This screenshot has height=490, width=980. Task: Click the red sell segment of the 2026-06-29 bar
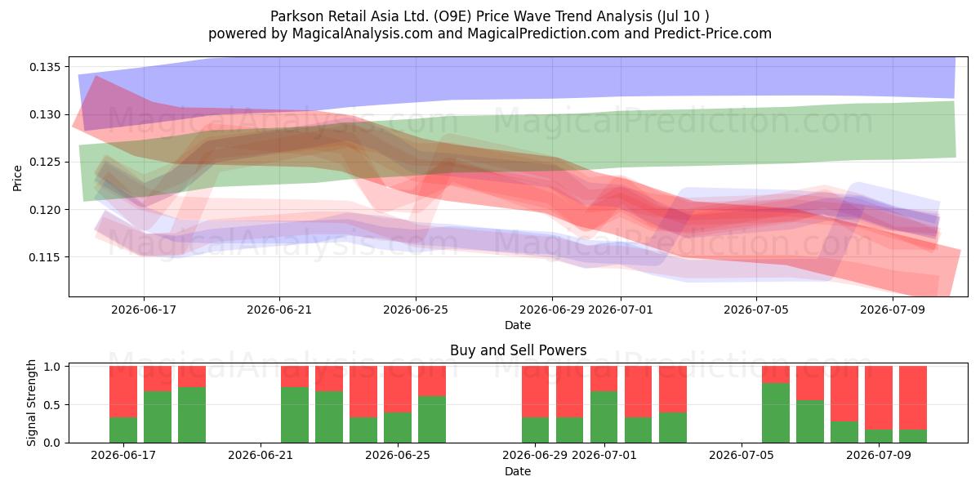(x=535, y=392)
